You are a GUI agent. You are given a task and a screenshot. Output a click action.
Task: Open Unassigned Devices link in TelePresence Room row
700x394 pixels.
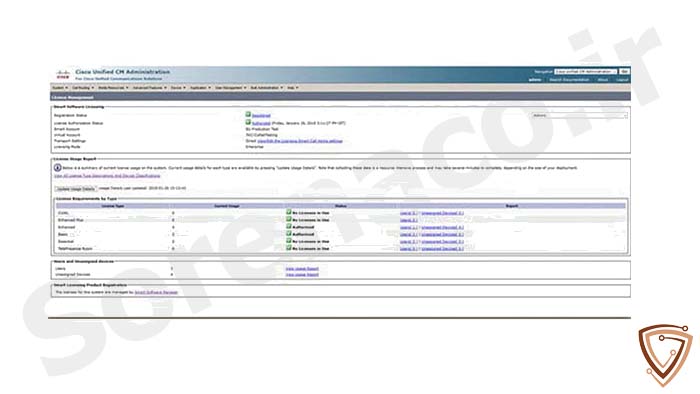[442, 249]
